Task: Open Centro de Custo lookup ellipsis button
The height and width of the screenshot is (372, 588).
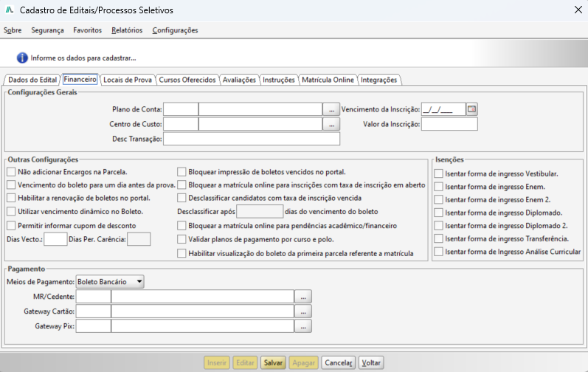Action: 331,124
